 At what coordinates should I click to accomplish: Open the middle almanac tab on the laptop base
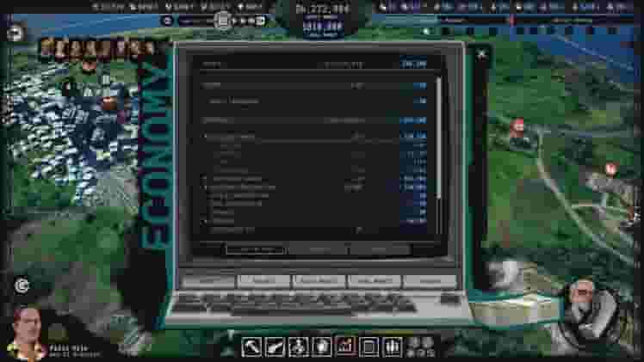pos(319,281)
